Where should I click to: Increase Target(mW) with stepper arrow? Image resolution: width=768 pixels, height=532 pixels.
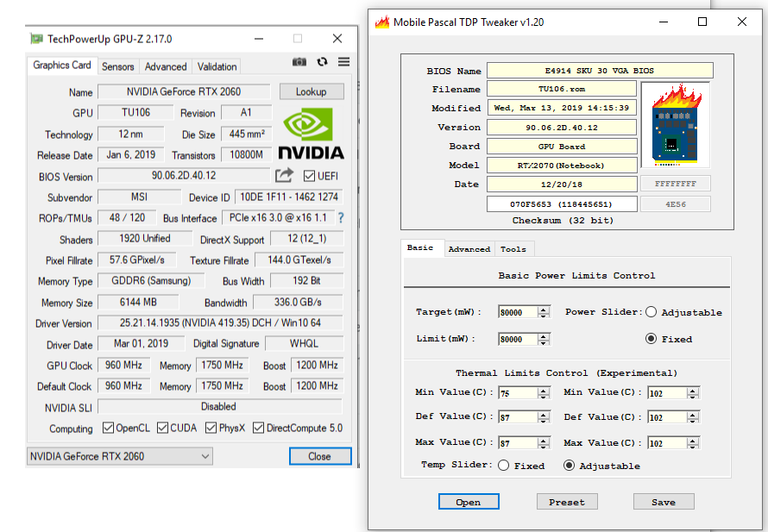click(x=543, y=309)
